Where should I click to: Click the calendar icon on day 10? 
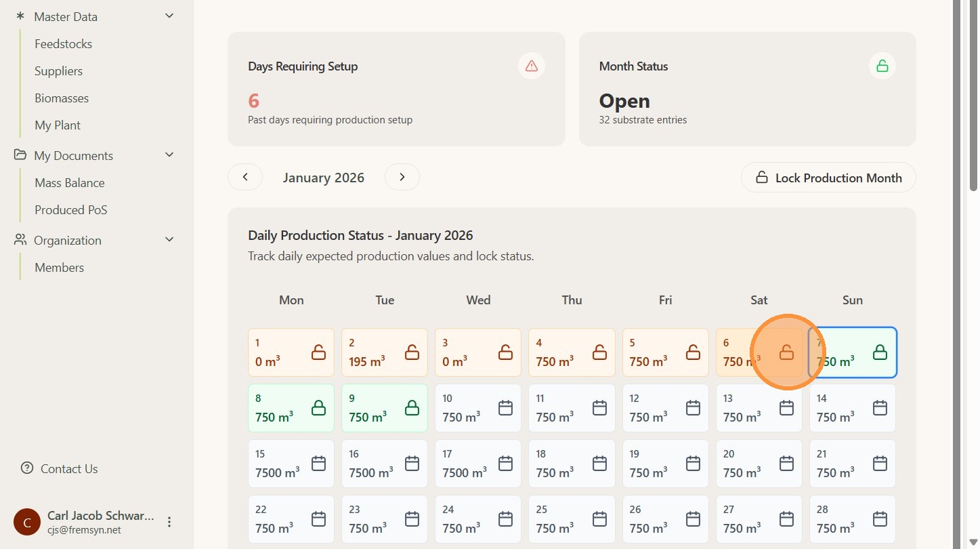[x=505, y=408]
